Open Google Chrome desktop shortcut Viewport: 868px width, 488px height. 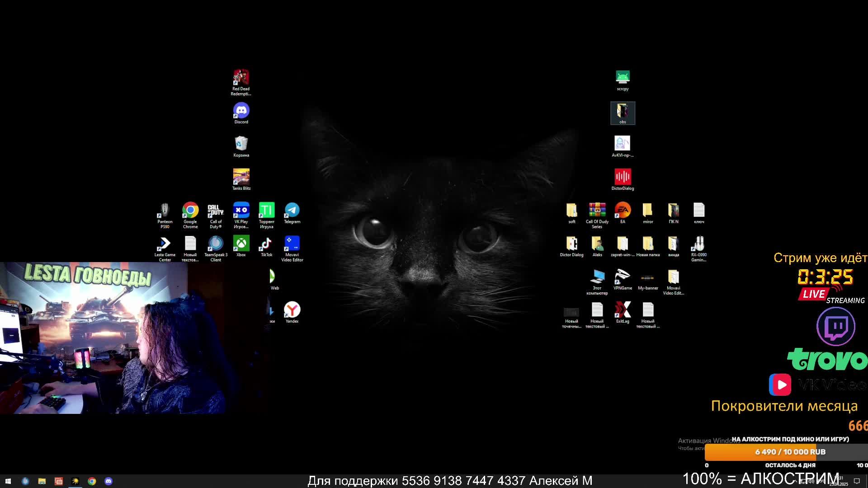click(x=190, y=211)
